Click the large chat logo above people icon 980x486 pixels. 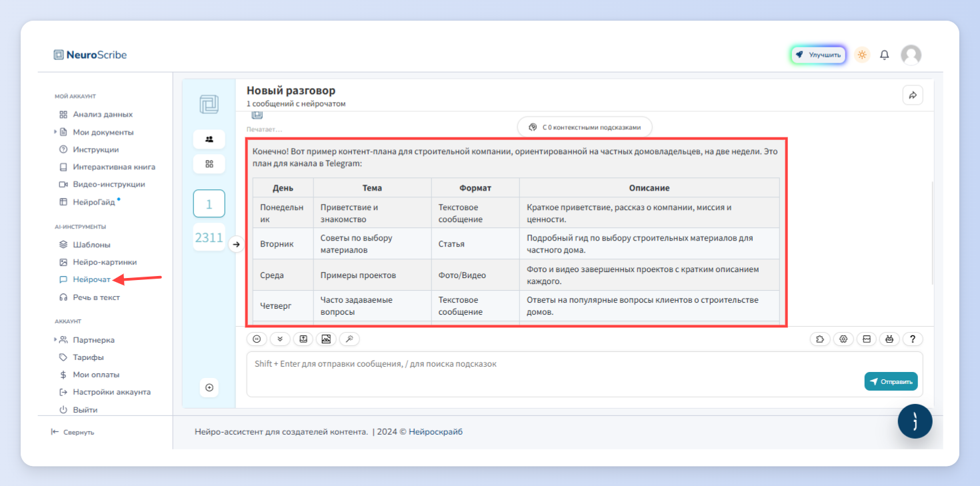209,105
